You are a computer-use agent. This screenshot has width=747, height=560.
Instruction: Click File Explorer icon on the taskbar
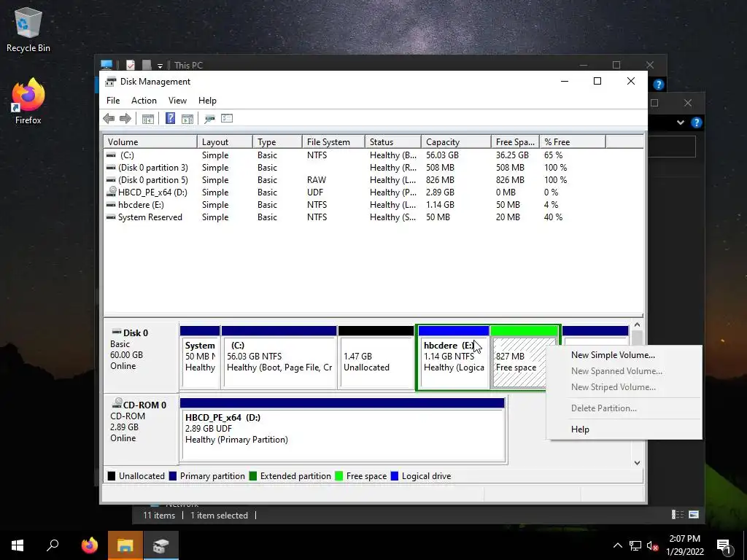pos(125,545)
